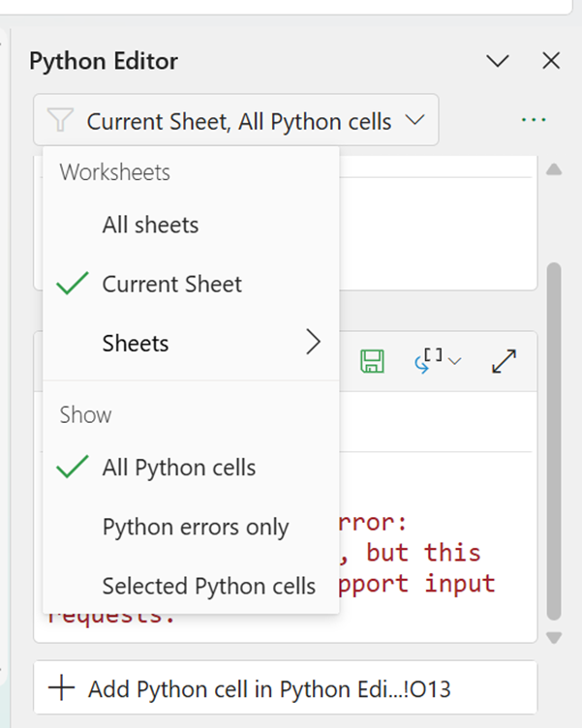Click the expand editor diagonal arrows icon
582x728 pixels.
tap(504, 361)
